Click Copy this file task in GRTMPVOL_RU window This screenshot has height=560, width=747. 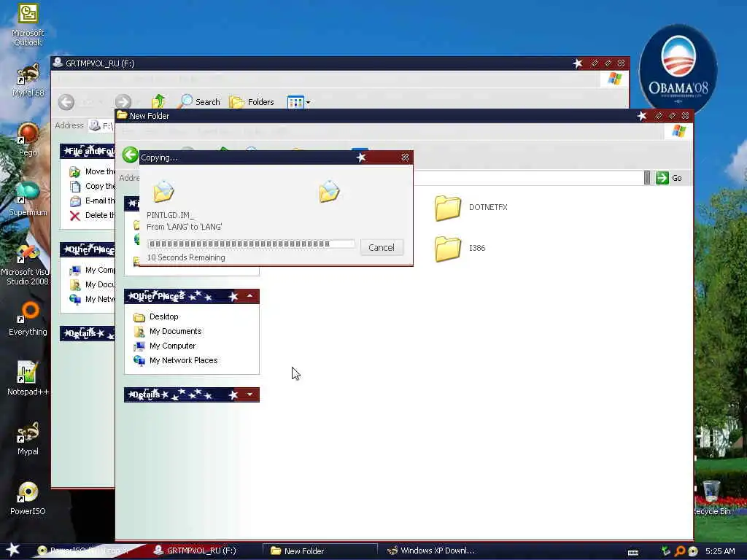(x=92, y=186)
